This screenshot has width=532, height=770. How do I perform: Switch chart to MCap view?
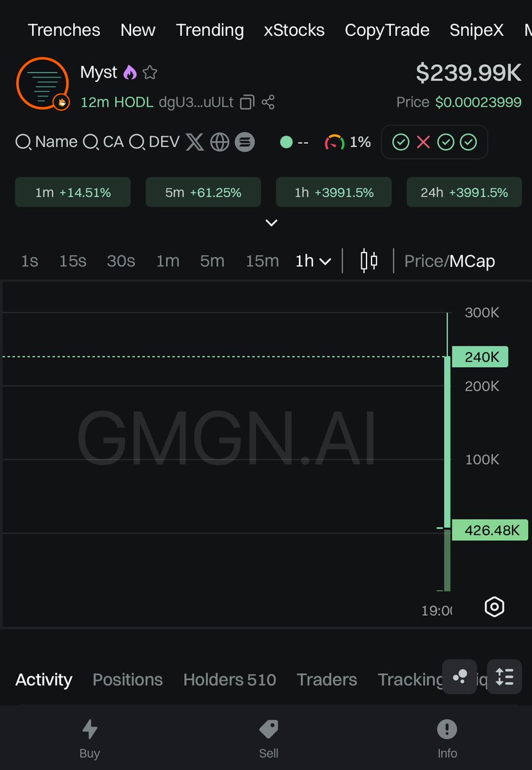[472, 261]
